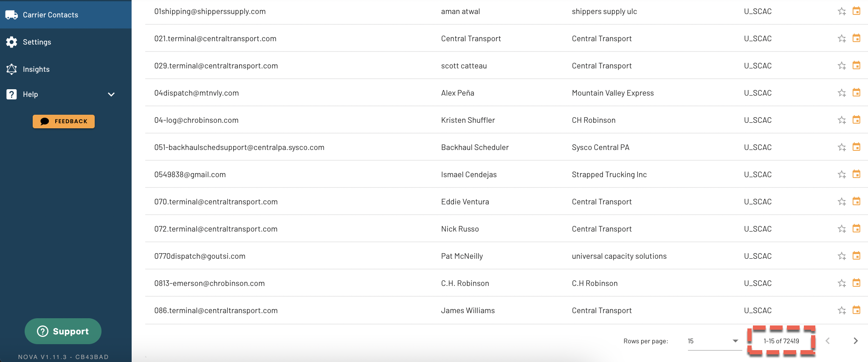Screen dimensions: 868x362
Task: Select email 01shipping@shipperssupply.com
Action: [x=210, y=11]
